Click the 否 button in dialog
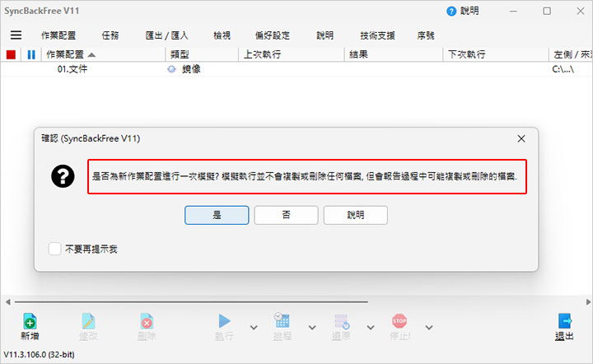This screenshot has width=593, height=364. point(287,215)
